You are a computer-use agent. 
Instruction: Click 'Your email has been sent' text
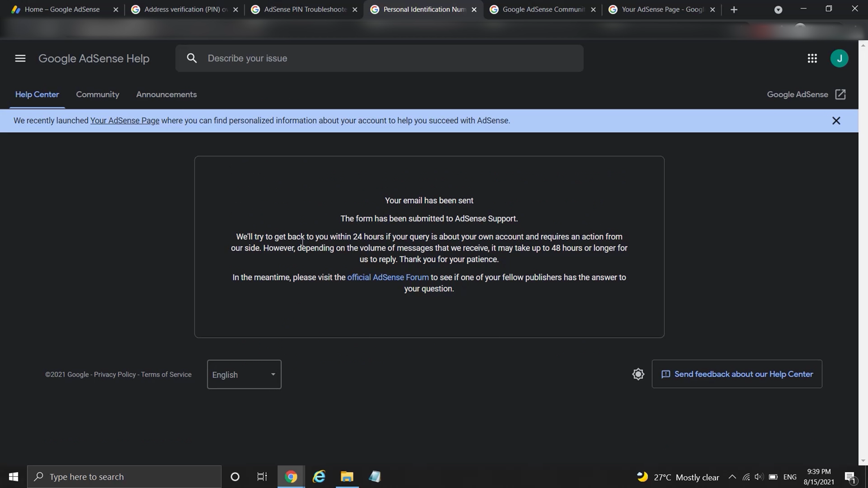tap(429, 201)
